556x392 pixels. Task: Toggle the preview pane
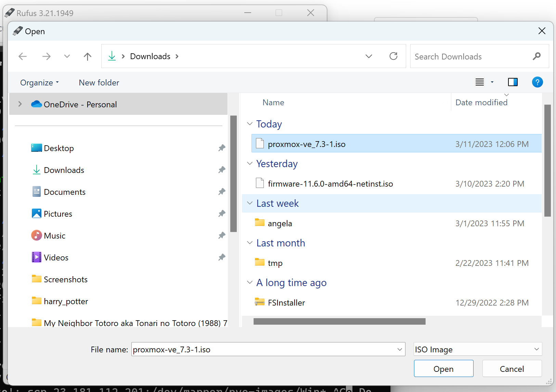(x=513, y=82)
